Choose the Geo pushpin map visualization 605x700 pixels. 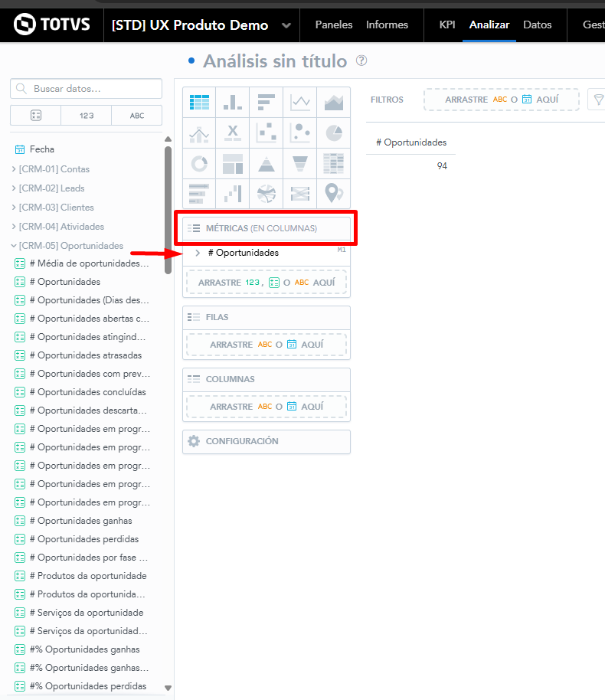[334, 194]
